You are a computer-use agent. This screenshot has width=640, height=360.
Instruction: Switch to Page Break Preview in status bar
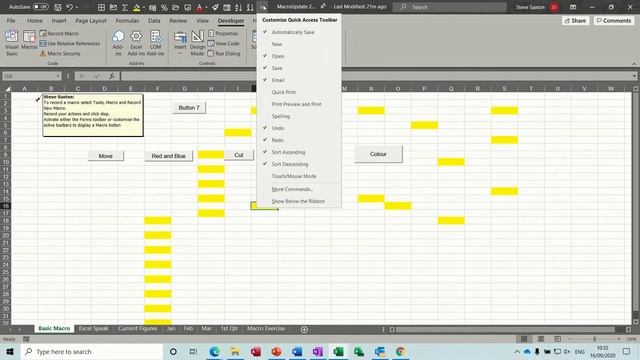tap(558, 339)
